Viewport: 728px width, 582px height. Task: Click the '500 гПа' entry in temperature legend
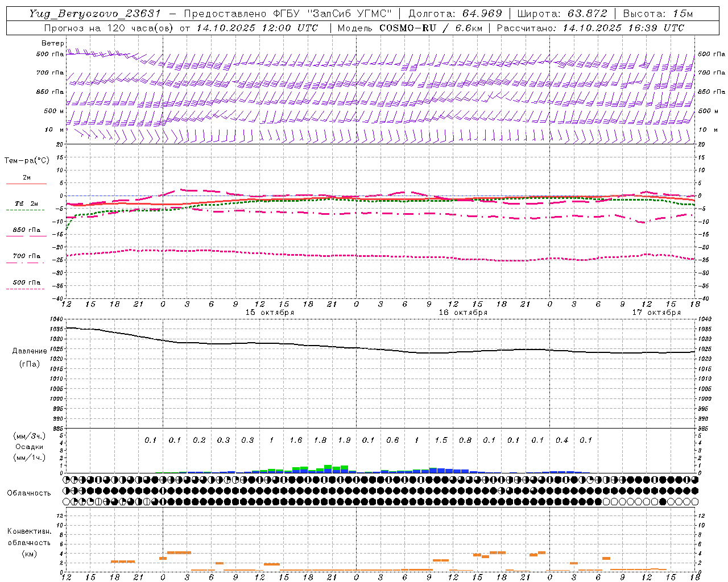(x=27, y=282)
